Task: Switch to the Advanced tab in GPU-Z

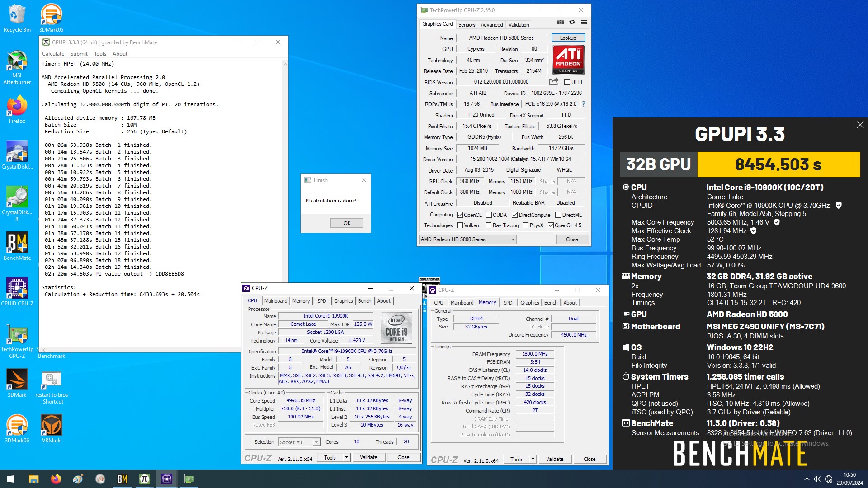Action: 491,25
